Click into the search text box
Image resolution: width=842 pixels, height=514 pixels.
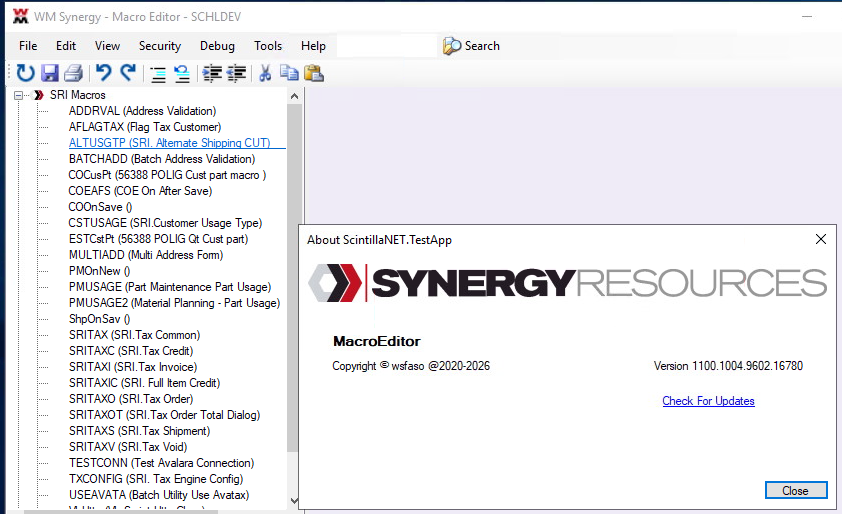(x=387, y=46)
